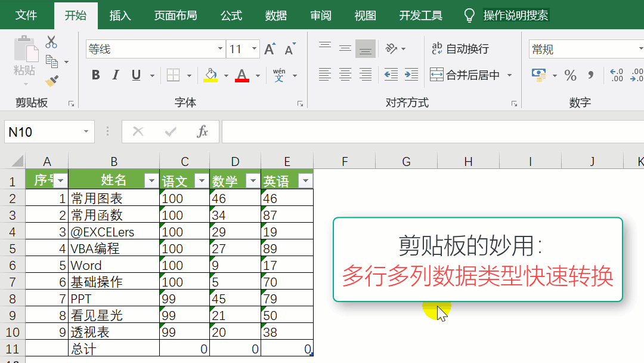This screenshot has height=363, width=644.
Task: Click the 操作说明搜索 search box
Action: [515, 16]
